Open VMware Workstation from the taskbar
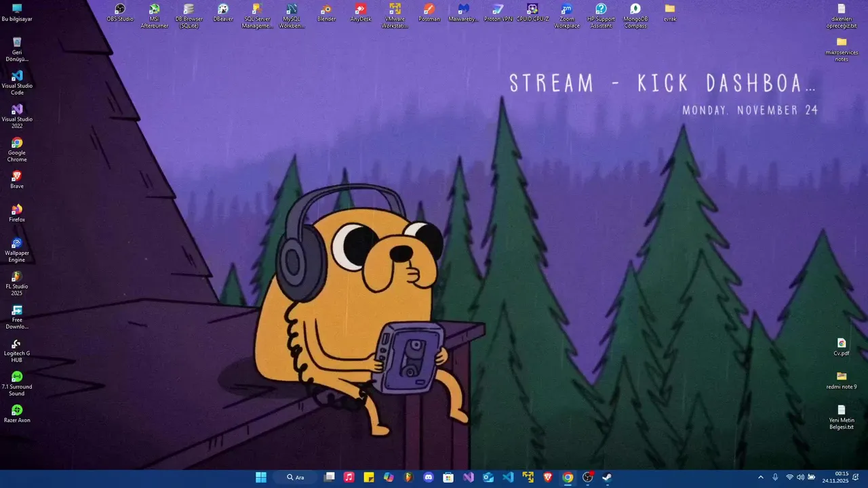 tap(528, 477)
